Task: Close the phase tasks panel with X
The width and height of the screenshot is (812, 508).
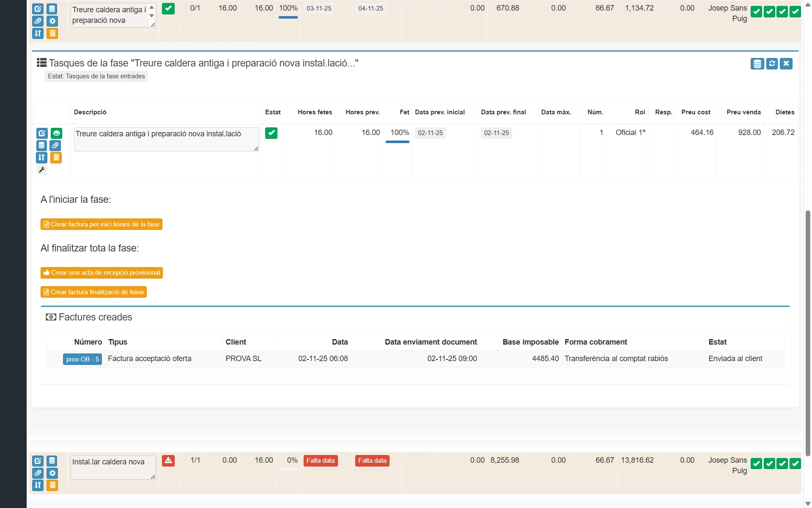Action: click(x=786, y=63)
